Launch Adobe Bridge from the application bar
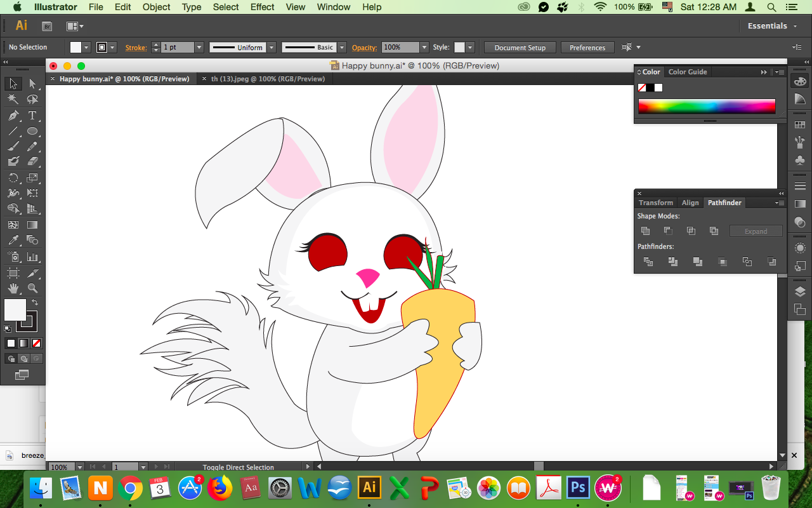 [46, 26]
